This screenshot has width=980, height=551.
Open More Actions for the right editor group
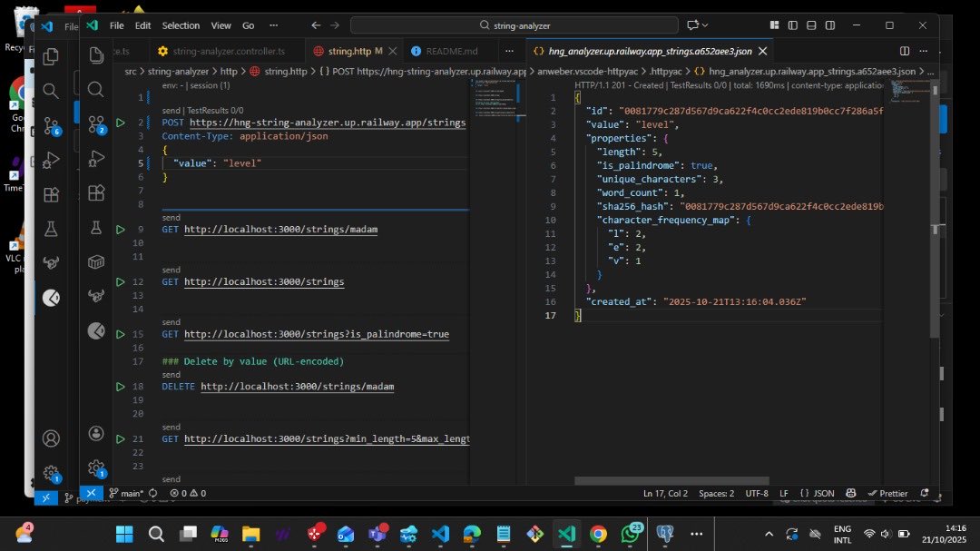[924, 51]
